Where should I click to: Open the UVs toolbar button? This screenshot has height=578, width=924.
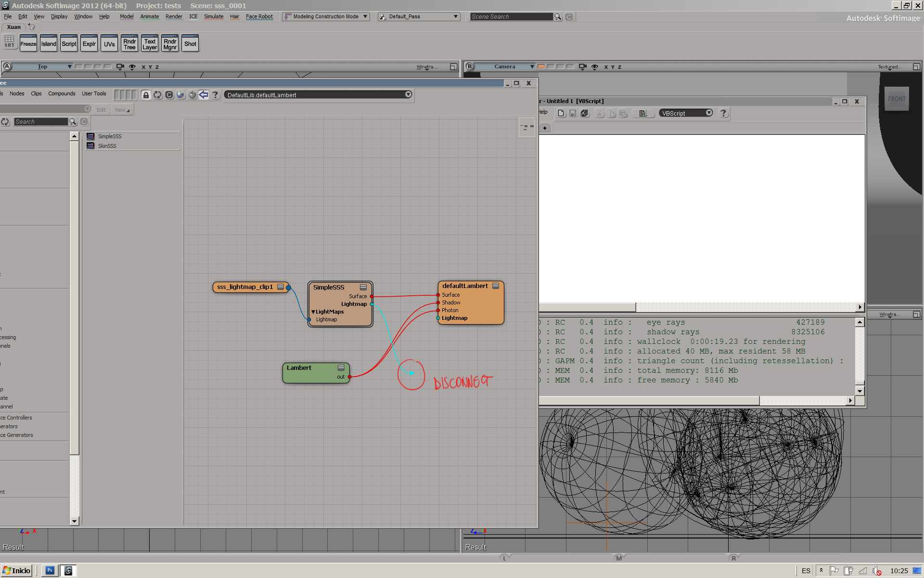[109, 44]
